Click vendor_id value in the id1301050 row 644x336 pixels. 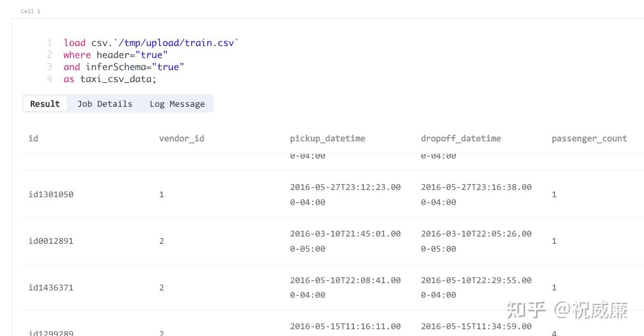tap(161, 194)
